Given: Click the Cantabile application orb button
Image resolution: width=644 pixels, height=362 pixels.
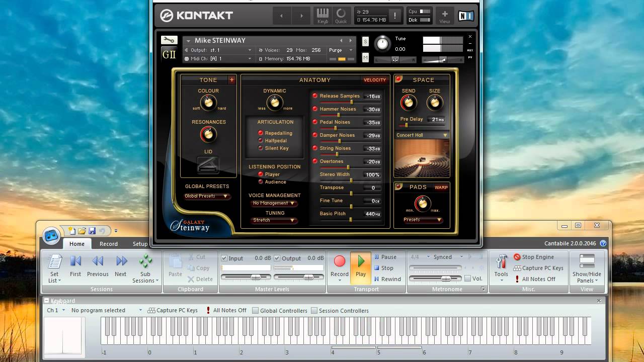Looking at the screenshot, I should [x=51, y=236].
